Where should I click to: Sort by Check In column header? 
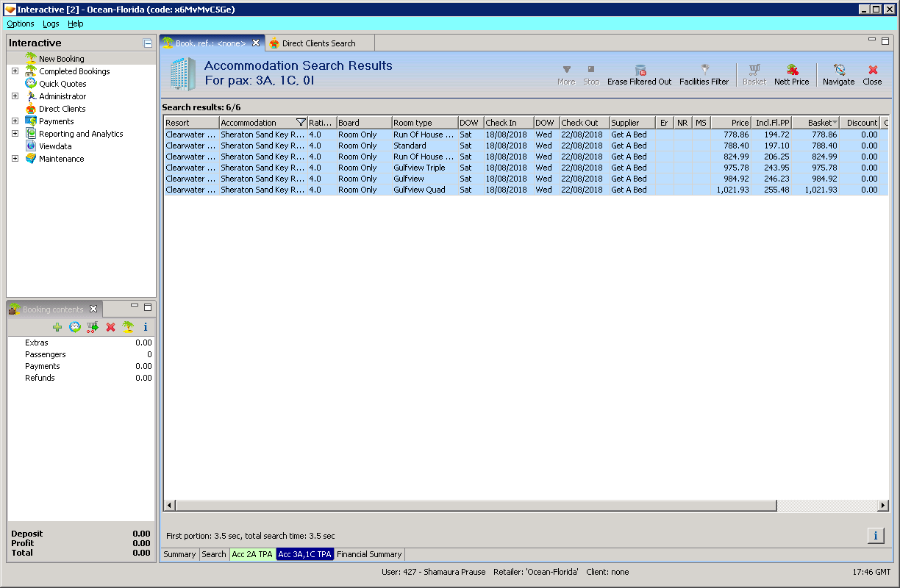509,123
